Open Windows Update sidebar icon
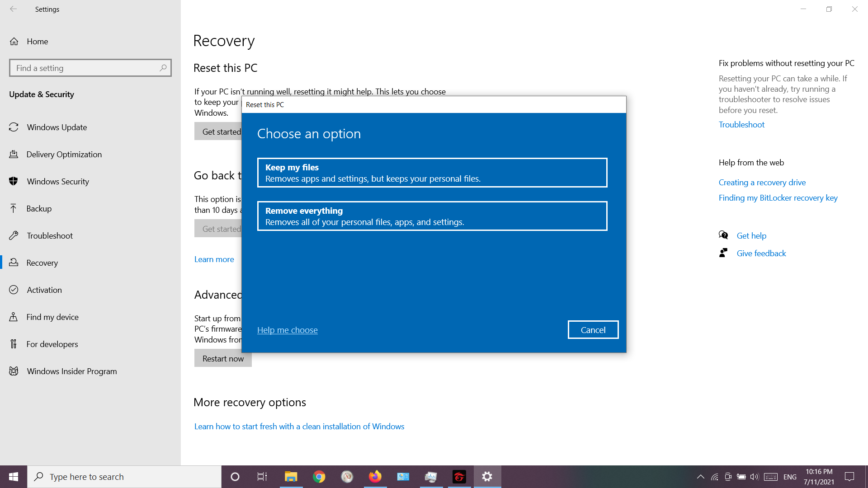Viewport: 868px width, 488px height. (x=14, y=127)
